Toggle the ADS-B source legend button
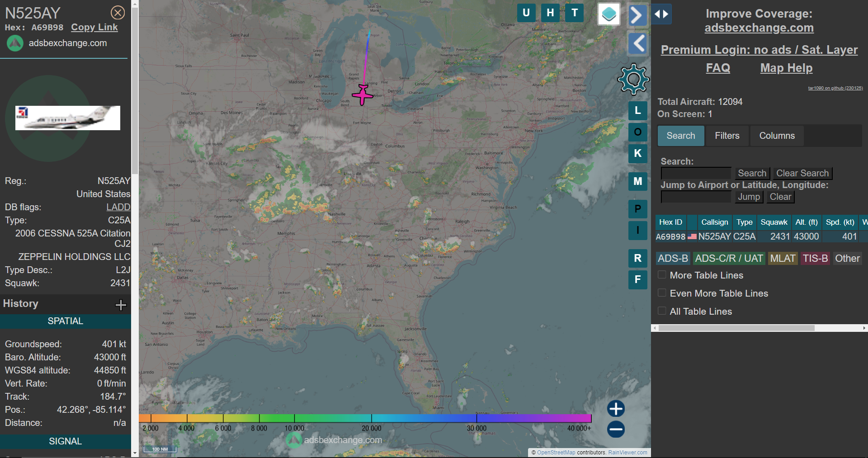868x458 pixels. pos(673,258)
